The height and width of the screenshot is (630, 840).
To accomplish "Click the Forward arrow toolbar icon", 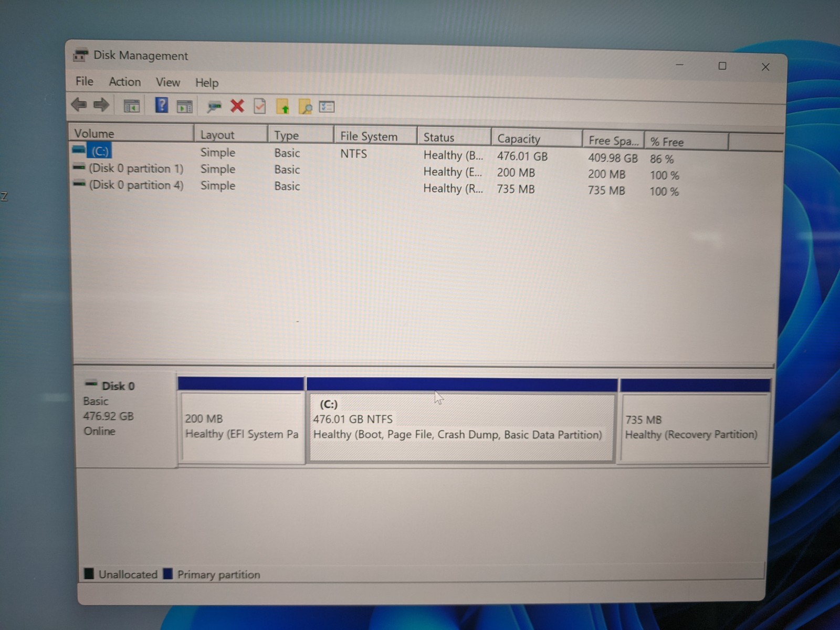I will coord(101,105).
